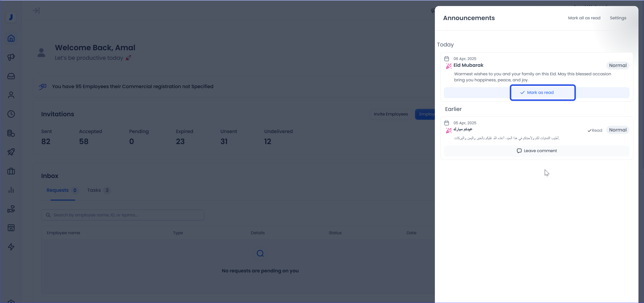
Task: Open the employee person sidebar icon
Action: pyautogui.click(x=11, y=95)
